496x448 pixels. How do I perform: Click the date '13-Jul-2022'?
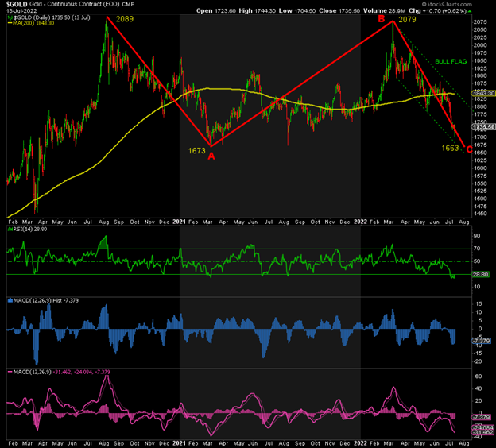[21, 11]
